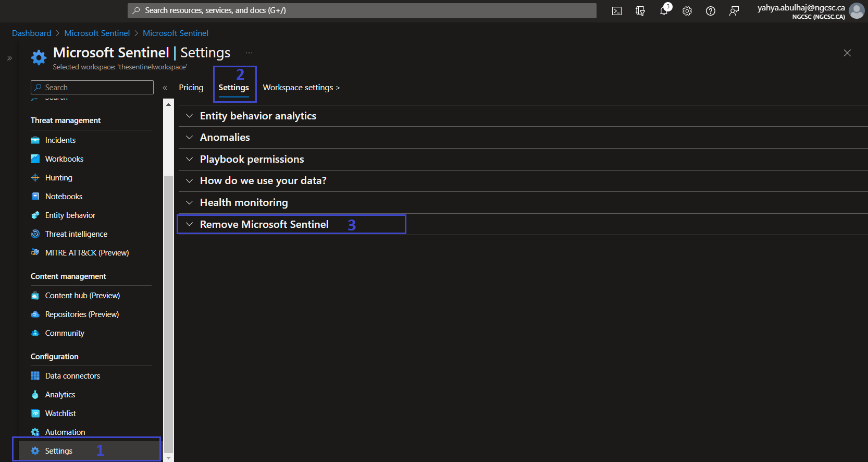Click the sidebar Search input field
This screenshot has height=462, width=868.
point(92,88)
